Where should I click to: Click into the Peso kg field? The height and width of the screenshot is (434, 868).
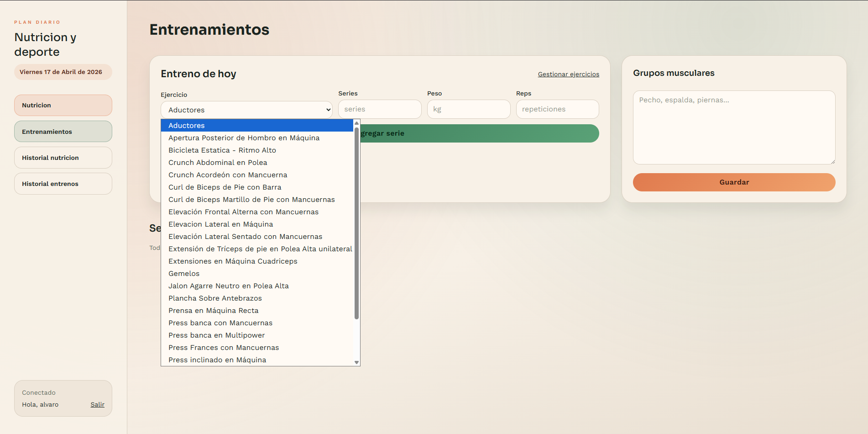click(x=468, y=109)
